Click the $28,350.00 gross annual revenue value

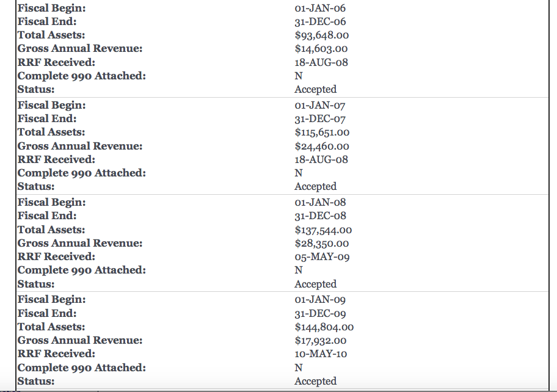coord(322,243)
